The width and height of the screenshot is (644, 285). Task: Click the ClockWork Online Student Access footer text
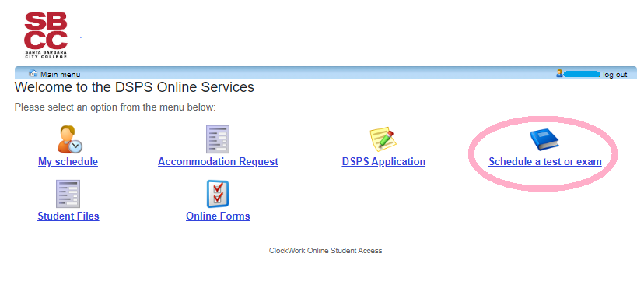click(x=325, y=250)
